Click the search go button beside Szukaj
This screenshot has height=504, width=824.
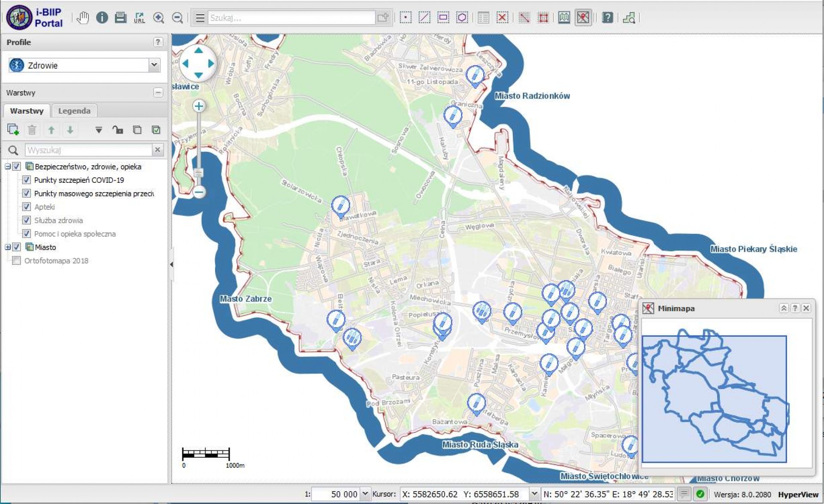point(383,18)
